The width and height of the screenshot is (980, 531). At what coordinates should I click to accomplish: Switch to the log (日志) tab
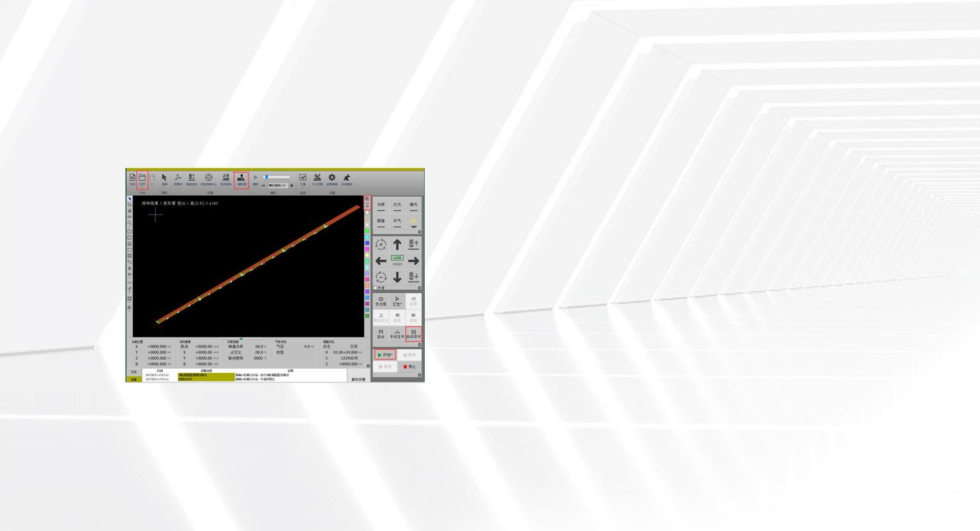click(134, 372)
